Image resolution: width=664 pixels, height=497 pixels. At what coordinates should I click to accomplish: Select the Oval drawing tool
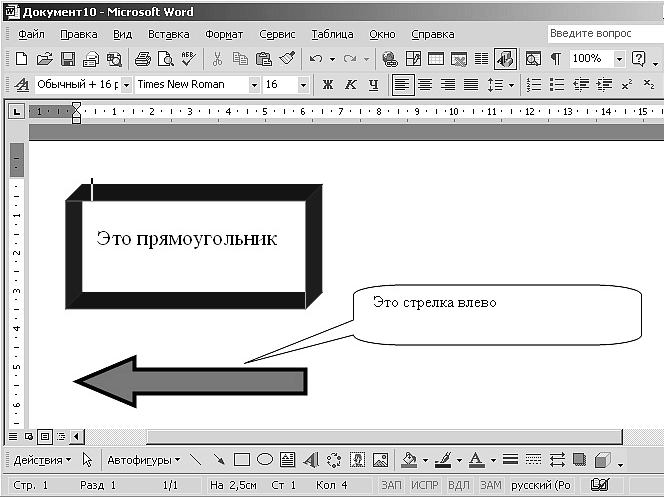tap(265, 459)
